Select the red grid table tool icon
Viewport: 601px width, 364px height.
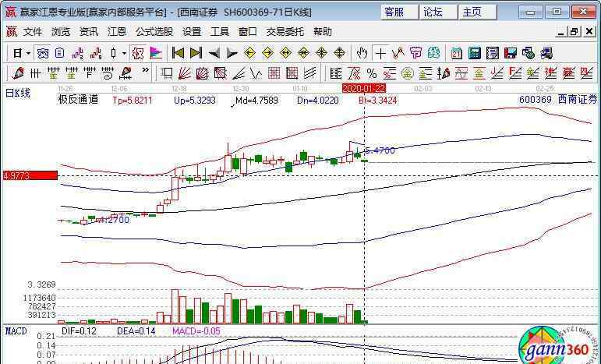274,72
